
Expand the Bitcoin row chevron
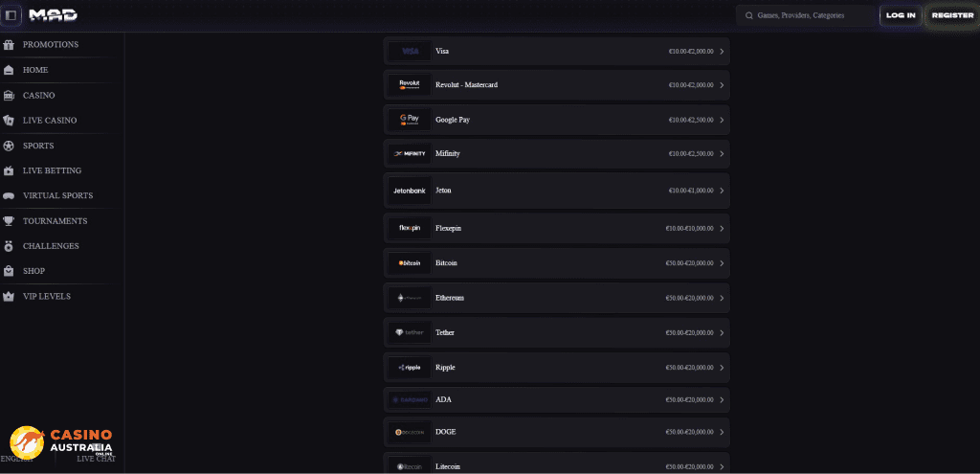[722, 263]
